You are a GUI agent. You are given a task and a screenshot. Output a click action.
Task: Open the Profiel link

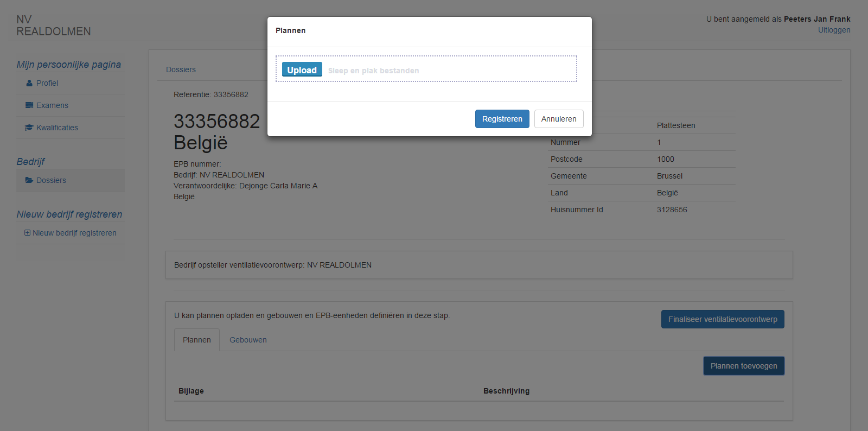47,83
